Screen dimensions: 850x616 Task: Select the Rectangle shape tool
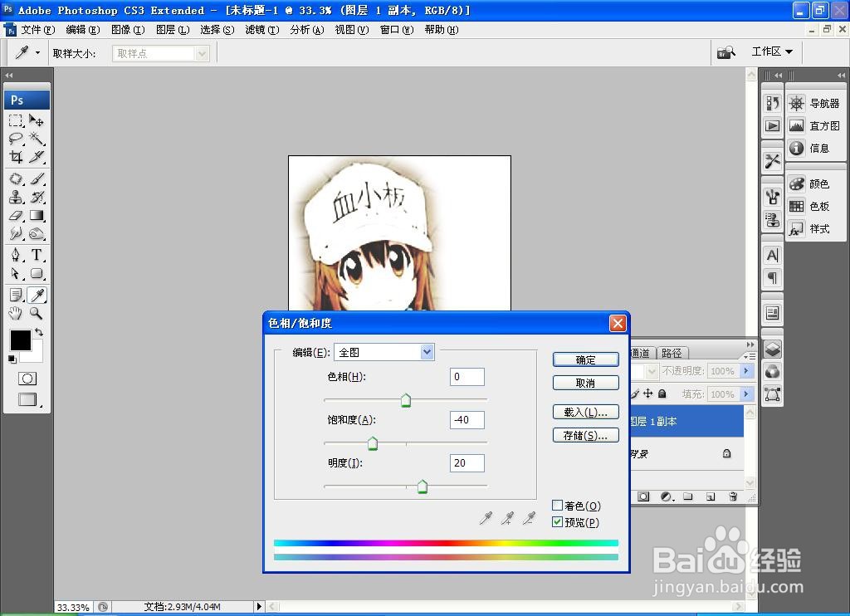pyautogui.click(x=37, y=273)
